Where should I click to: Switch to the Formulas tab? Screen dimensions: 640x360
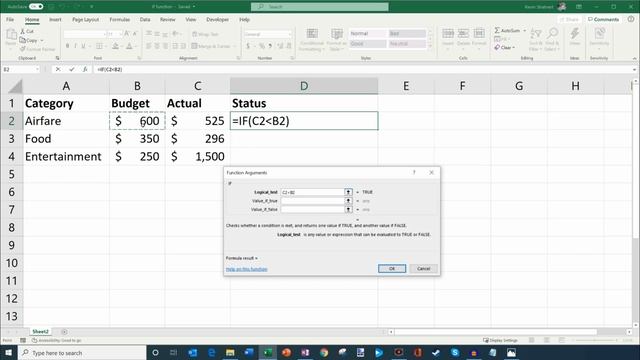pos(120,19)
